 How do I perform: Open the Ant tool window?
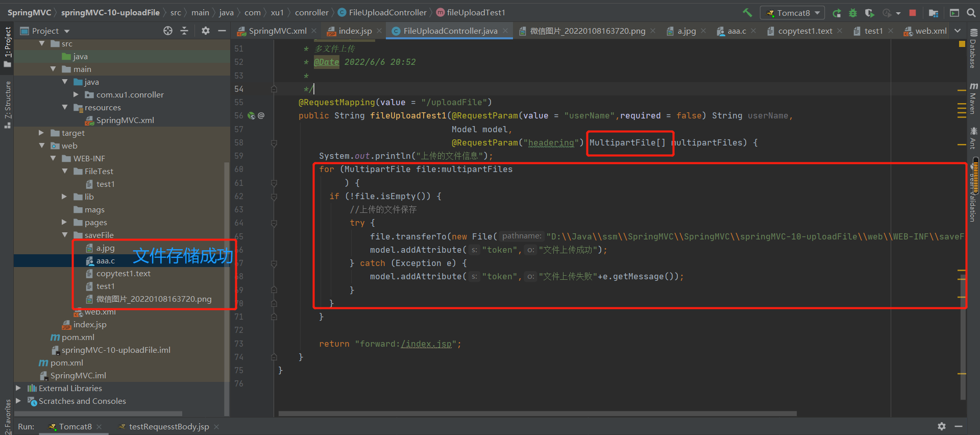[973, 138]
